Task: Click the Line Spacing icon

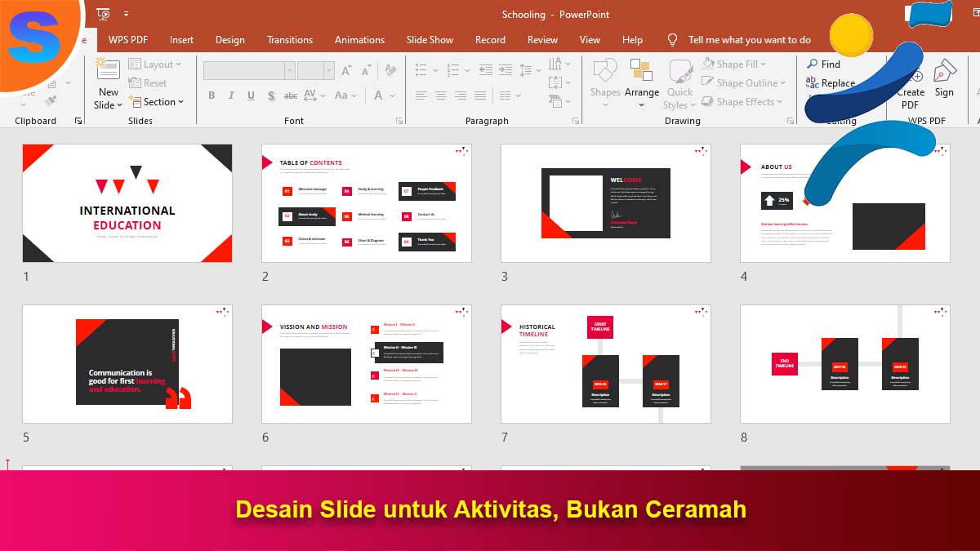Action: 527,71
